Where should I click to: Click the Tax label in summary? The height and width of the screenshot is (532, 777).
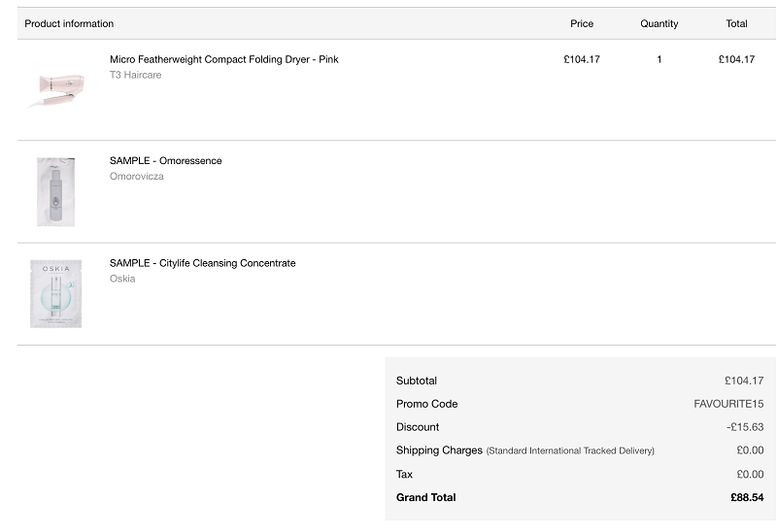click(x=404, y=474)
